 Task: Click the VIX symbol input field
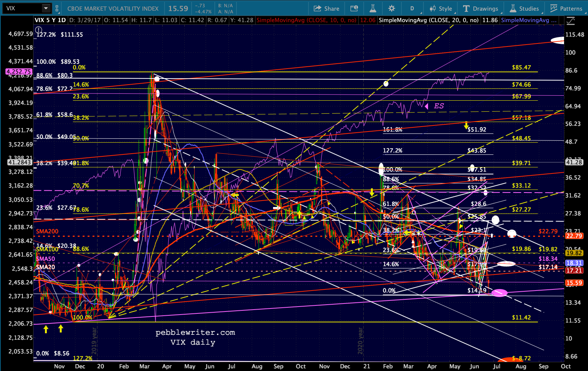click(22, 8)
